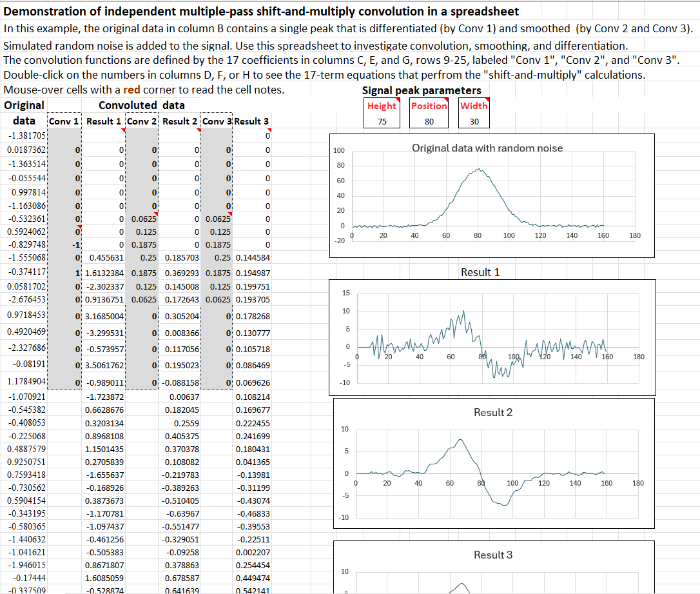700x594 pixels.
Task: Select the first Original data cell, -1.381705
Action: 24,135
